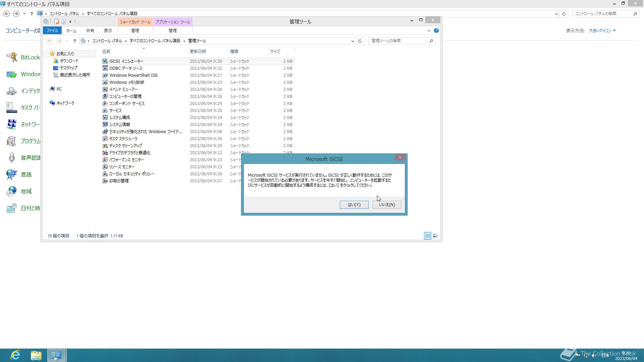This screenshot has height=362, width=644.
Task: Select the ODBC データ ソース icon
Action: 105,68
